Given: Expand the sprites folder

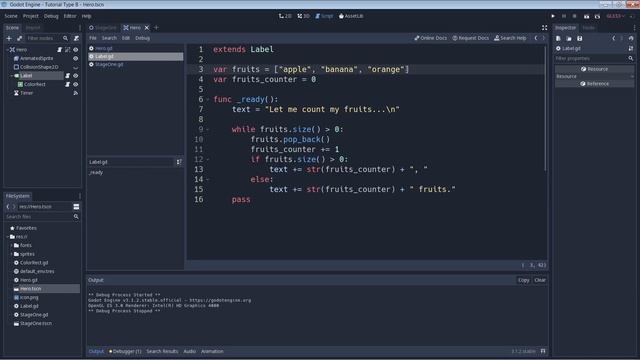Looking at the screenshot, I should (x=11, y=254).
